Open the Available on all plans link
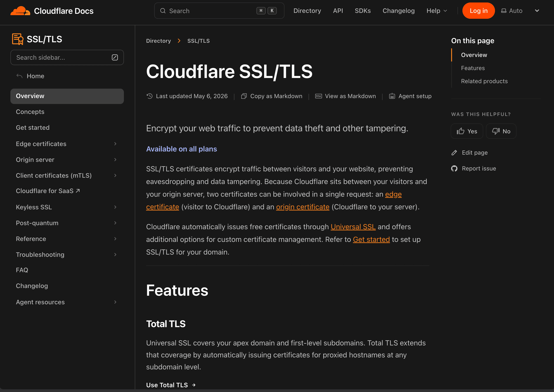Image resolution: width=554 pixels, height=392 pixels. 181,149
